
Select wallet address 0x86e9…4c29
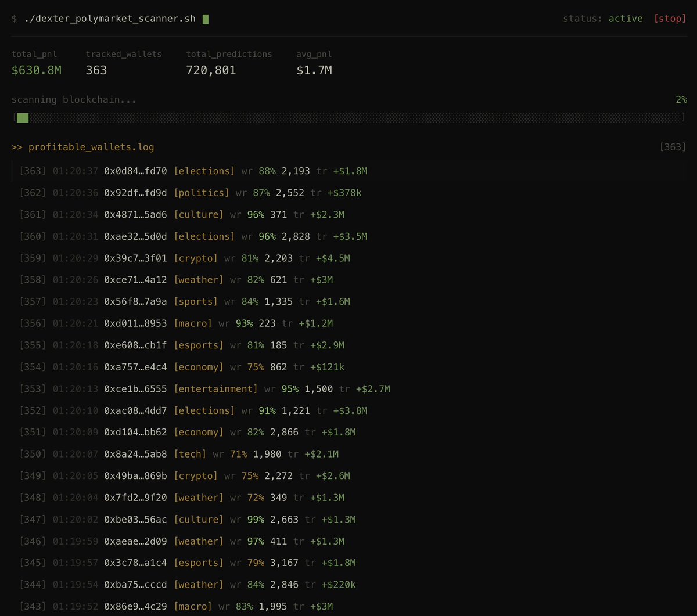[135, 607]
